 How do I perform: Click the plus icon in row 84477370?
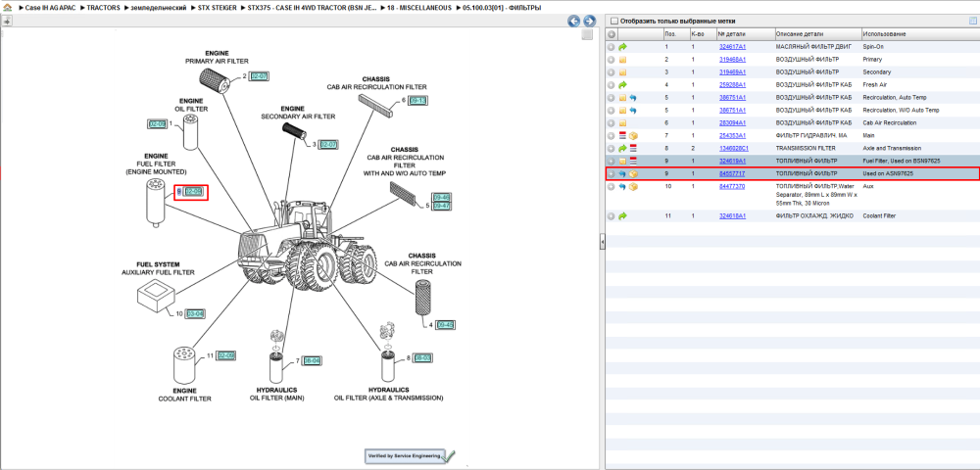click(612, 187)
